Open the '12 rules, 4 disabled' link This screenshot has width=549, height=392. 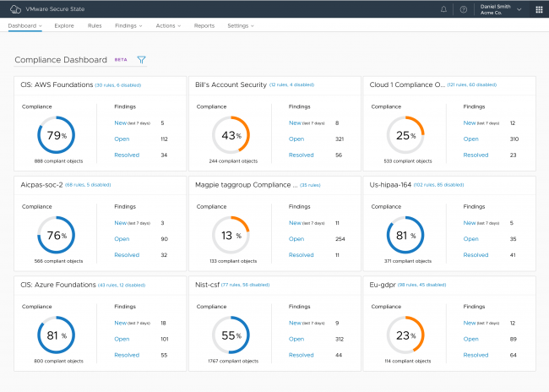291,84
